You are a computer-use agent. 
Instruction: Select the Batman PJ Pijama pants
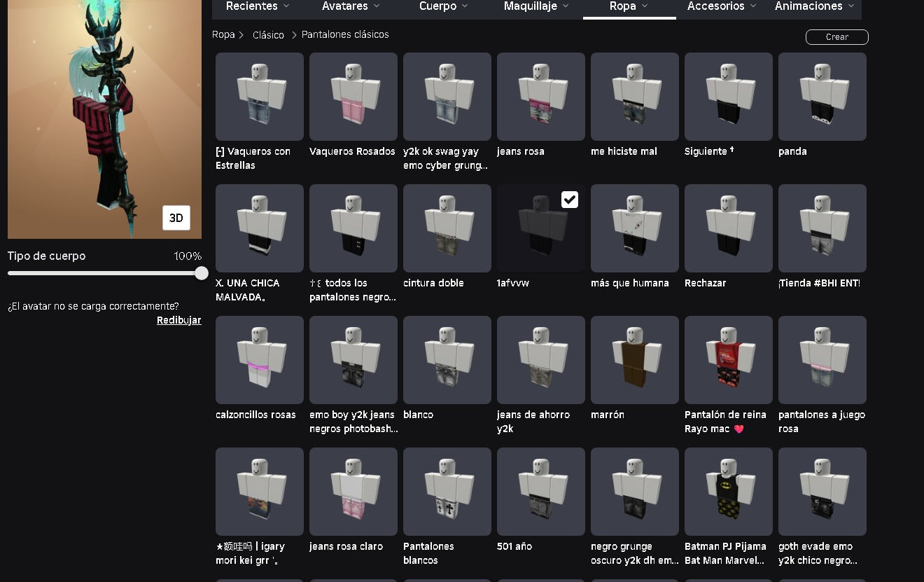[729, 492]
